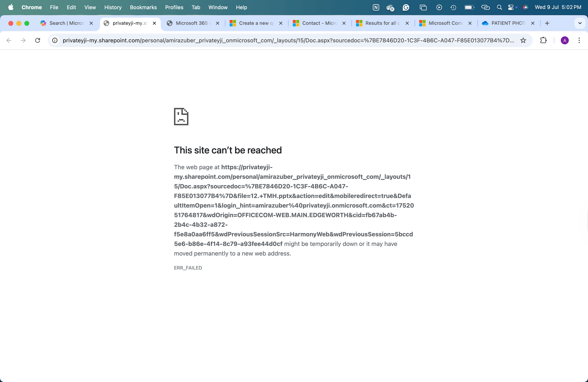Close the Microsoft 365 tab

pos(218,23)
